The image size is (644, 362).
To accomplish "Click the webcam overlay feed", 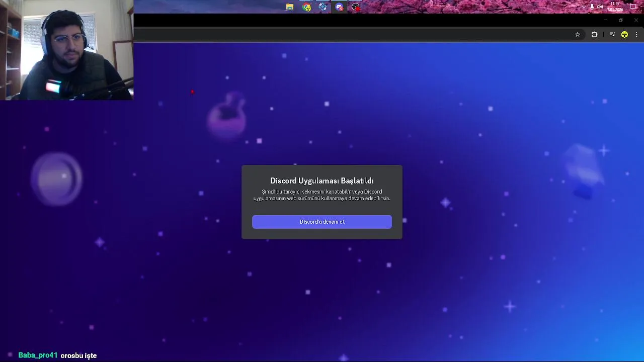I will [66, 50].
